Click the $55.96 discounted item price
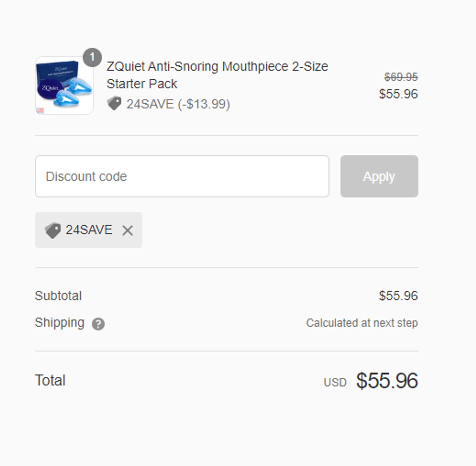 tap(398, 94)
